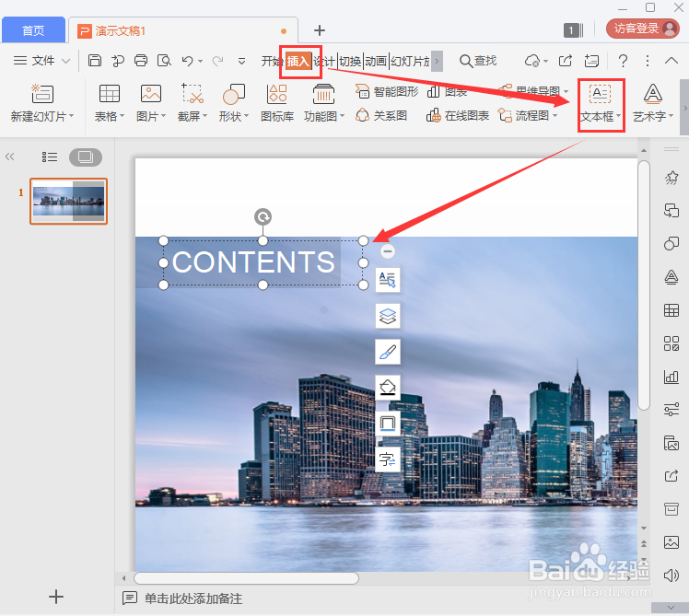The width and height of the screenshot is (689, 616).
Task: Expand the 文件 menu dropdown arrow
Action: click(66, 61)
